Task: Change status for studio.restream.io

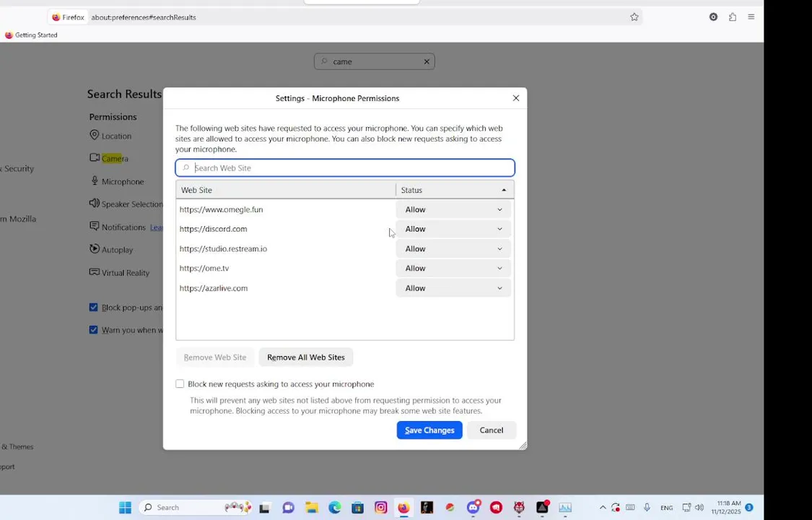Action: (453, 248)
